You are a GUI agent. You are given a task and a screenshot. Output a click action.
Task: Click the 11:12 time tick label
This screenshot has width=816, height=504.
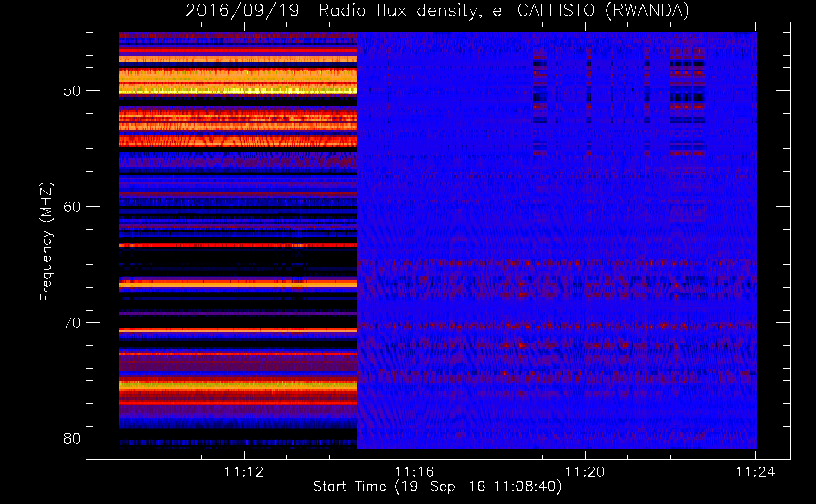[x=244, y=472]
